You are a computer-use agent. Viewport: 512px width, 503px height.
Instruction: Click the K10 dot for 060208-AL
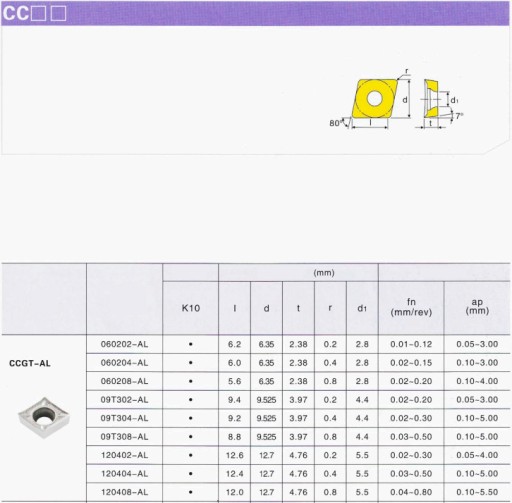191,381
